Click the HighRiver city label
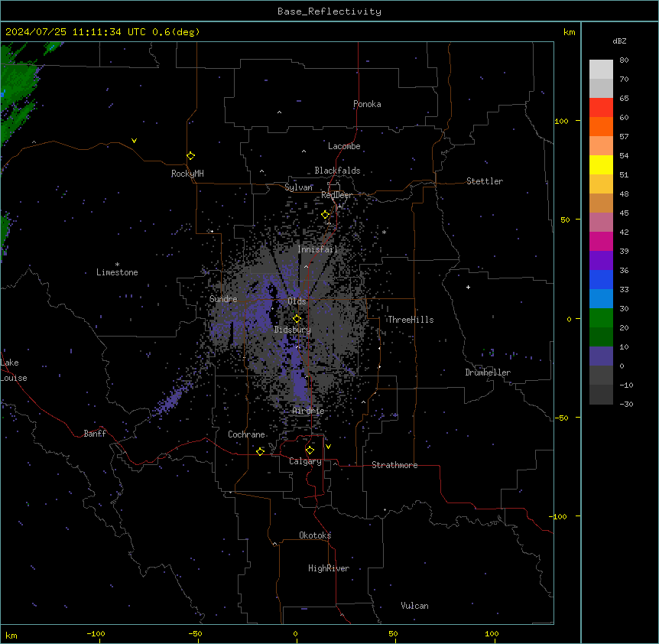 329,568
